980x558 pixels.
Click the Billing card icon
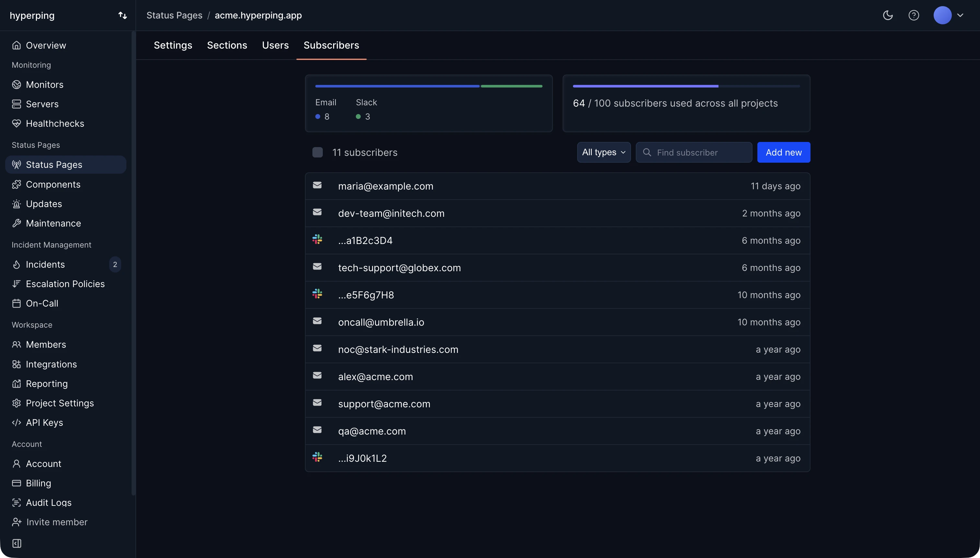coord(16,483)
